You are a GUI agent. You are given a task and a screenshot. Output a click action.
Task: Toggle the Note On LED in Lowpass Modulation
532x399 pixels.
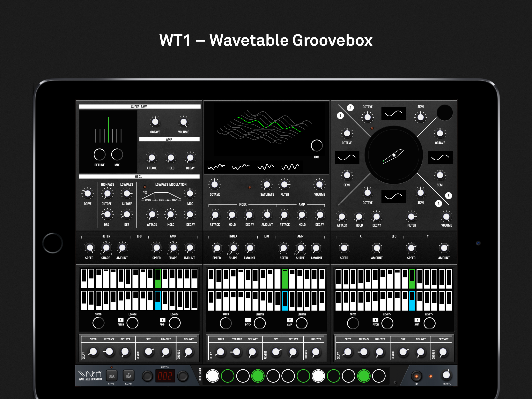[145, 187]
